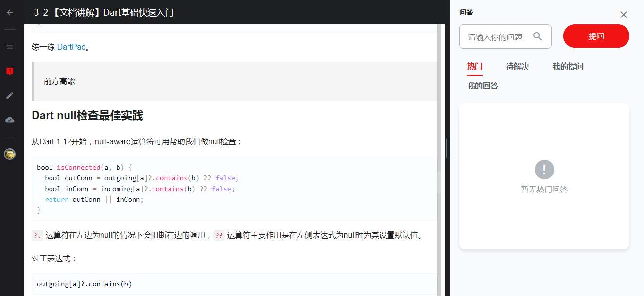Click the 前方高能 quote block text
The image size is (644, 296).
[59, 82]
